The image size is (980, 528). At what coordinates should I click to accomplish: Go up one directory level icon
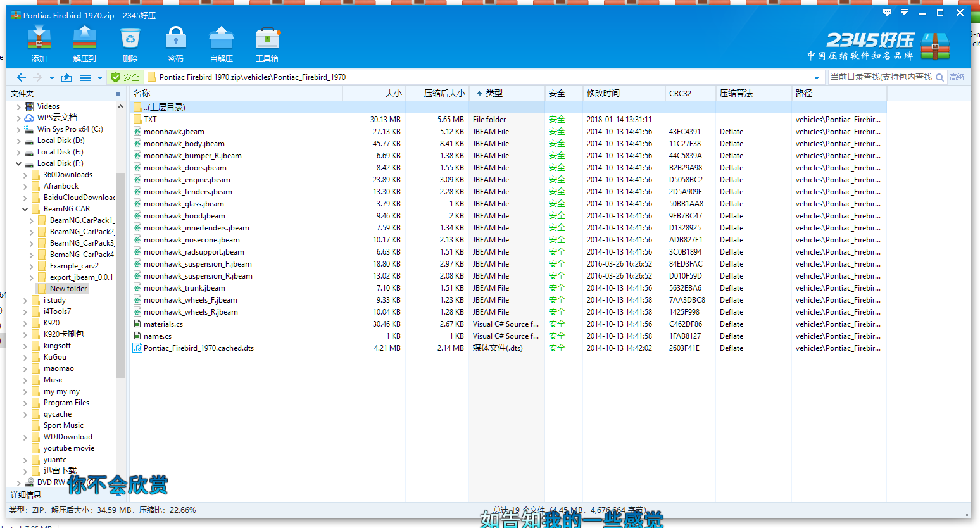click(x=66, y=77)
